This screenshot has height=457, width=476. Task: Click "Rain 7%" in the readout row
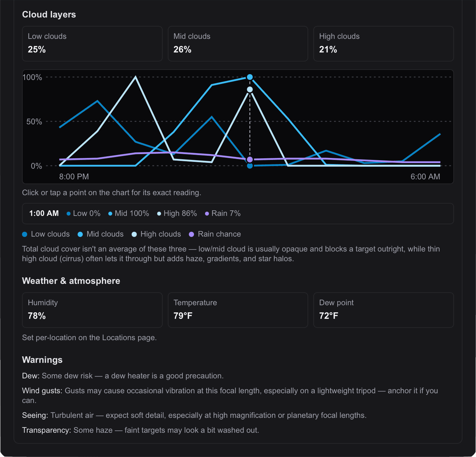coord(223,213)
